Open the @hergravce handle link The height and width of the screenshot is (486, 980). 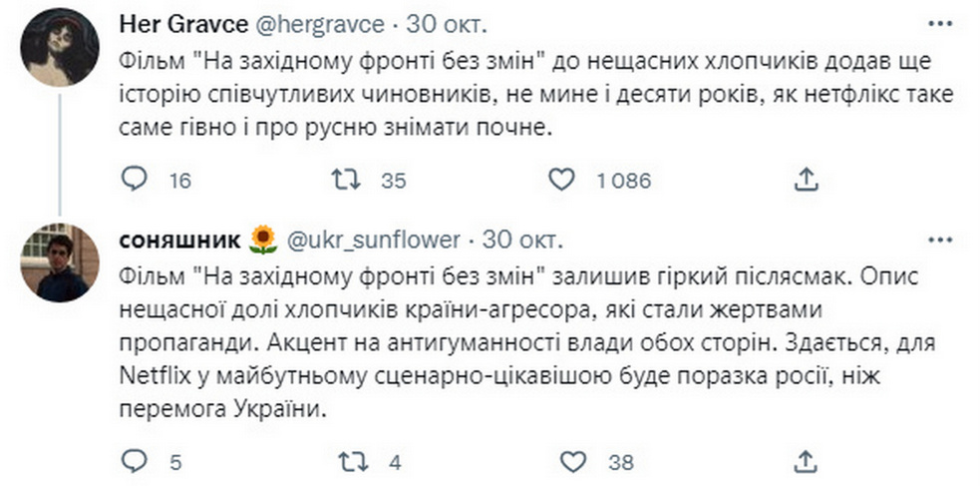point(317,24)
